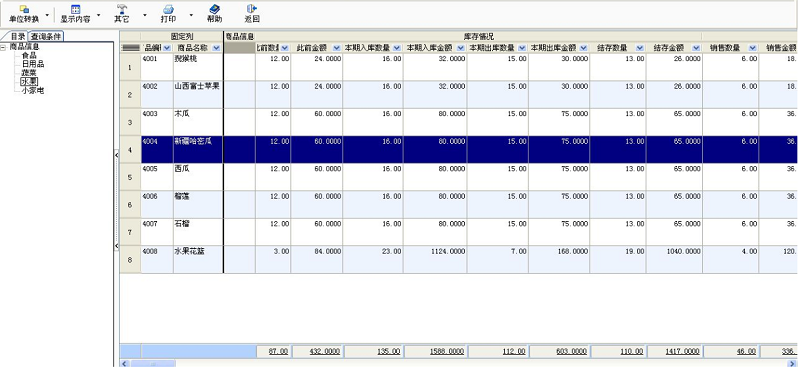Select 水果 in category tree
Viewport: 800px width, 374px height.
click(x=29, y=81)
